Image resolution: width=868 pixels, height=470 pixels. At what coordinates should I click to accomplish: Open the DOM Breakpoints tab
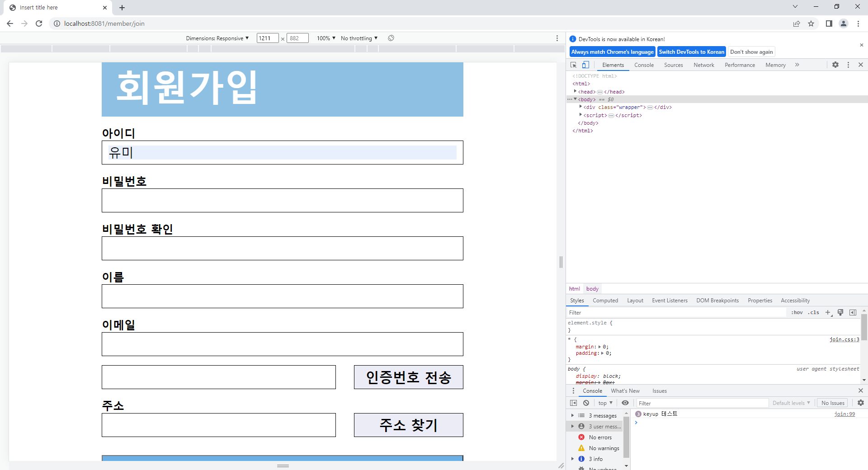point(717,301)
